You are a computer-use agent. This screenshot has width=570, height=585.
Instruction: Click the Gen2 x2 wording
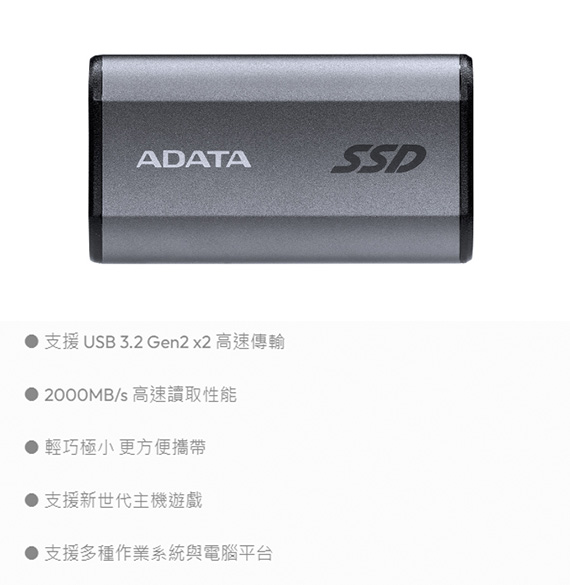pos(179,342)
